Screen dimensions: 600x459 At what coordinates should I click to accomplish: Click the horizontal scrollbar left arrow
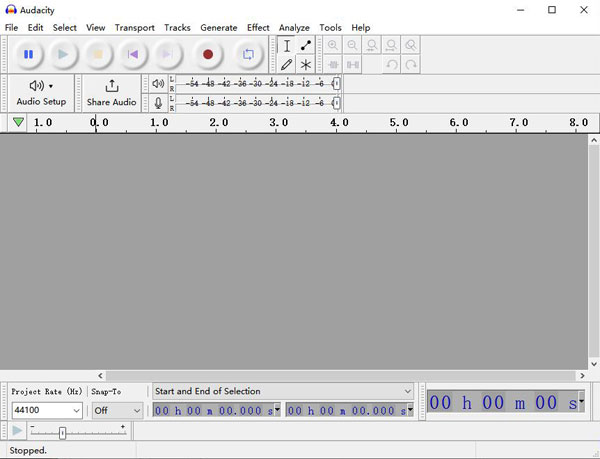(100, 376)
